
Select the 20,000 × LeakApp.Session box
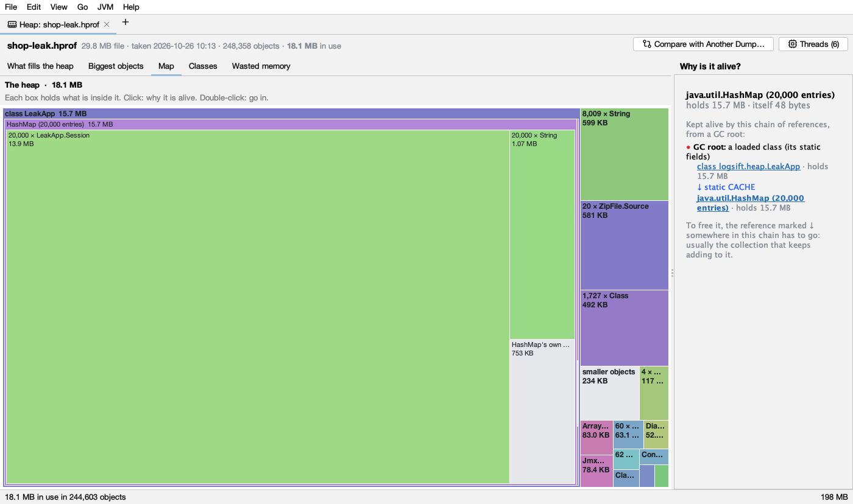(x=258, y=307)
